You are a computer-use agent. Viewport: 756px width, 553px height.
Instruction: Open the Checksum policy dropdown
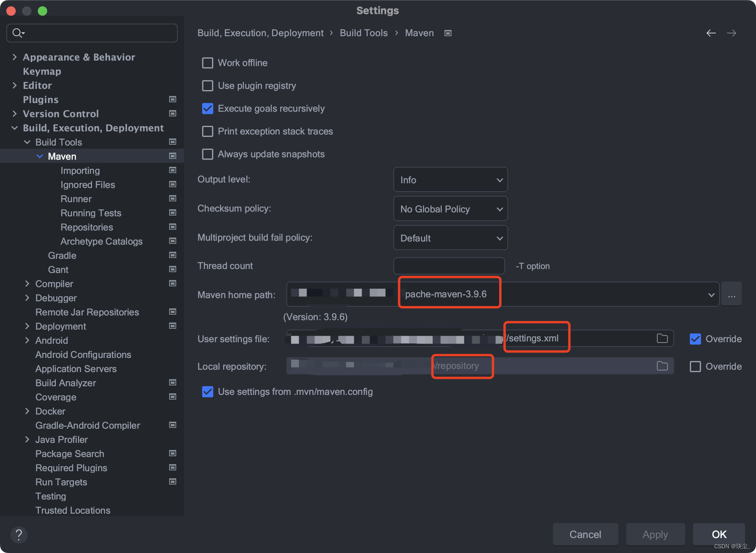[x=450, y=209]
